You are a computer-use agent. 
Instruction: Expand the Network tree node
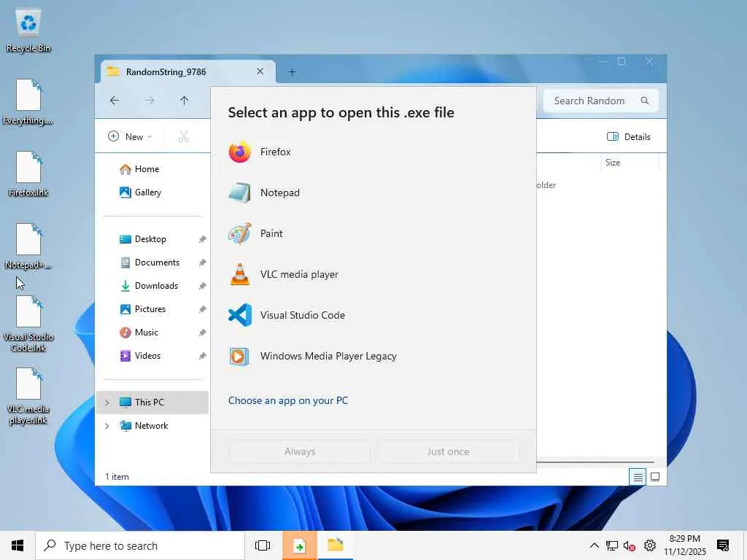(x=107, y=426)
